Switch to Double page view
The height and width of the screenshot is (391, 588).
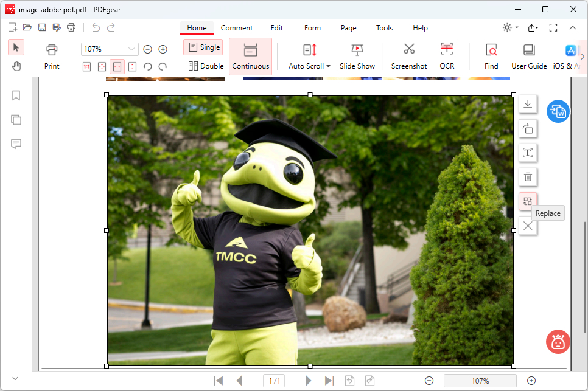206,66
